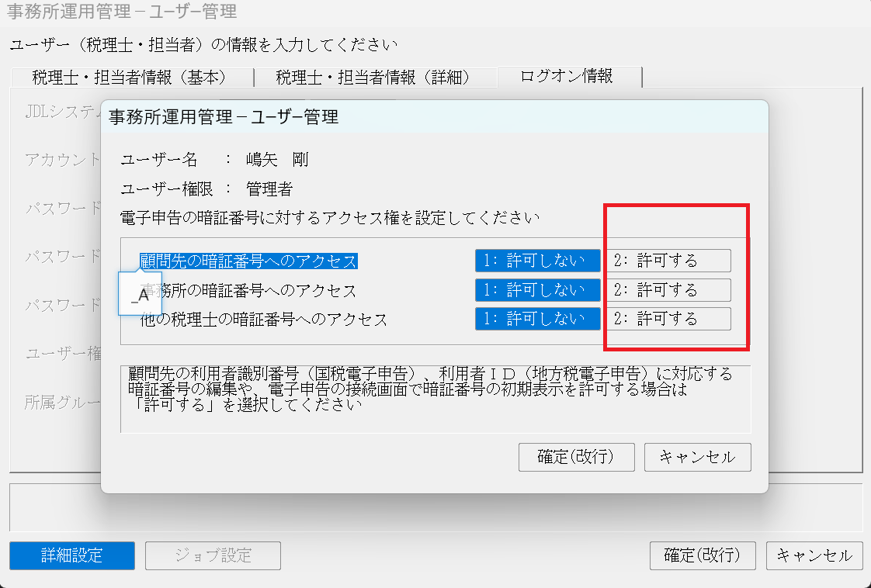Click the highlighted 顧問先の暗証番号へのアクセス label
Viewport: 871px width, 588px height.
click(248, 261)
